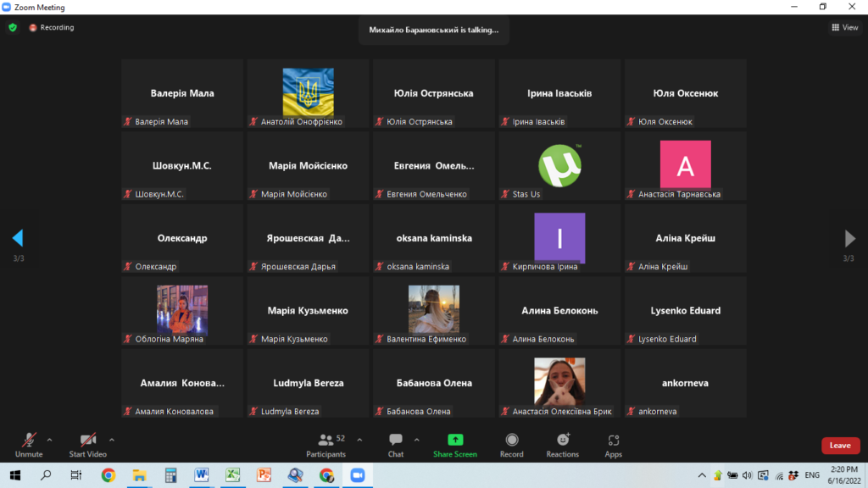Open the Chat panel
The height and width of the screenshot is (488, 868).
(396, 444)
